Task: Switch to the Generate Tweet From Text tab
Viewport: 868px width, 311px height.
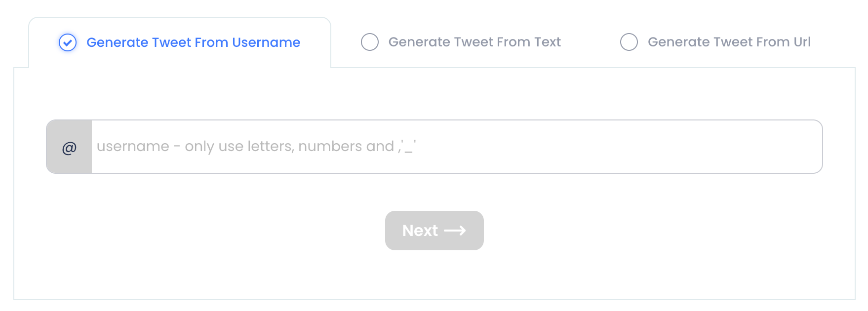Action: coord(474,42)
